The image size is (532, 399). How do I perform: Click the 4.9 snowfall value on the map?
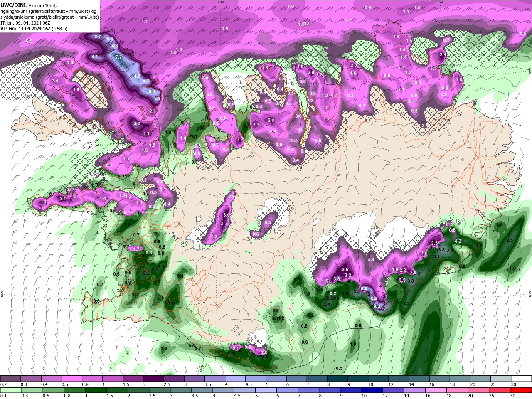pyautogui.click(x=137, y=76)
